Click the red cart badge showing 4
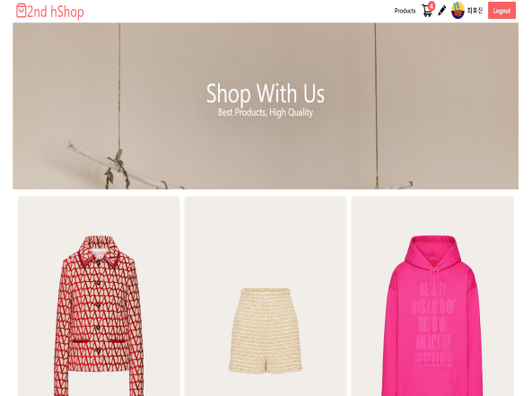Image resolution: width=532 pixels, height=396 pixels. (432, 5)
